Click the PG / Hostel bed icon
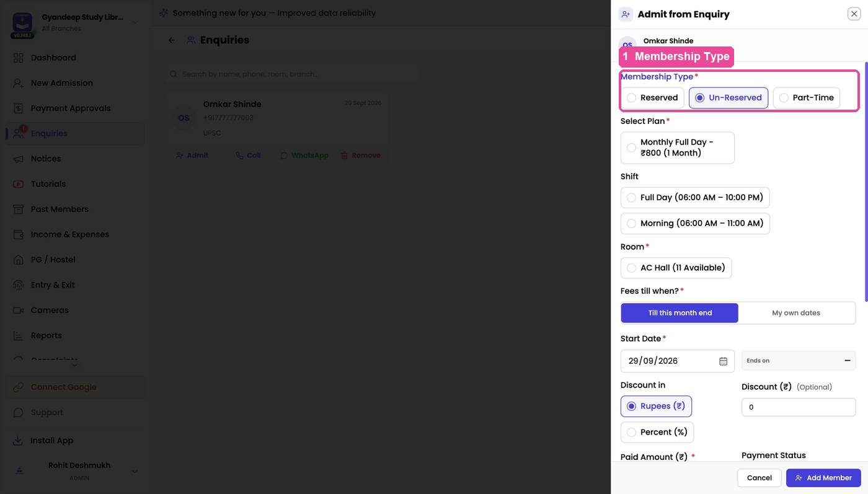Image resolution: width=868 pixels, height=494 pixels. pos(19,260)
